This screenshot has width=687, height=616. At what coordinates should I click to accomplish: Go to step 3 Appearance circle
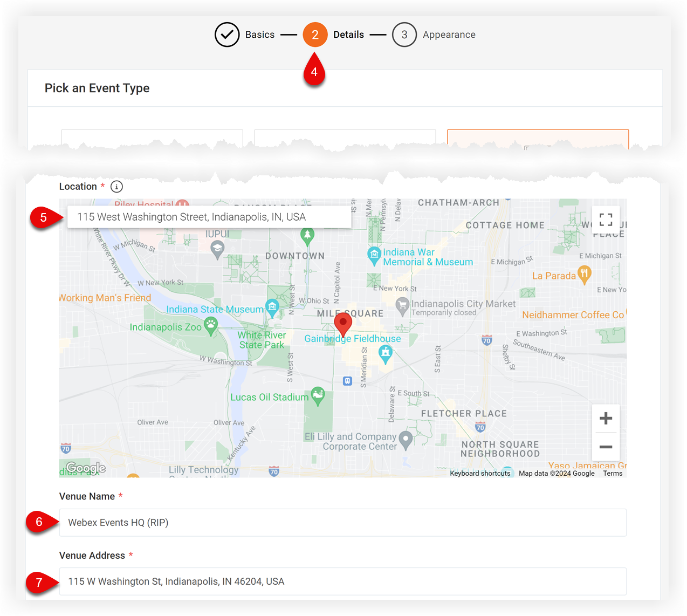tap(404, 35)
